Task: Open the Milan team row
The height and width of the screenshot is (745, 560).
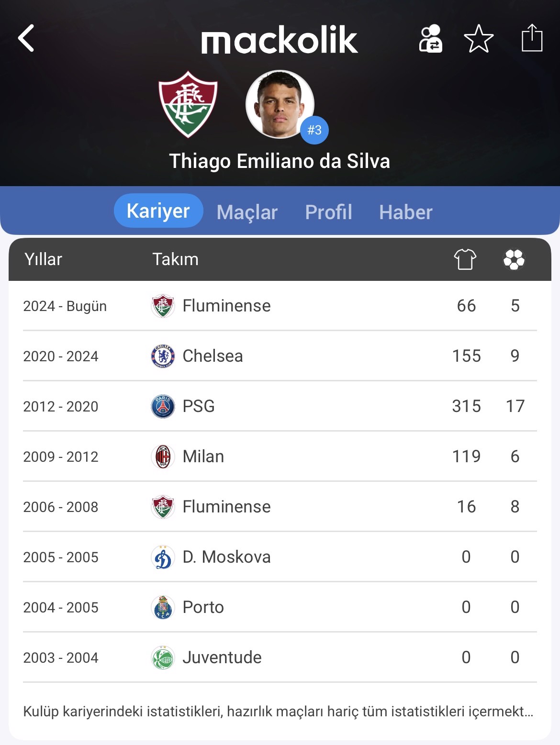Action: 203,456
